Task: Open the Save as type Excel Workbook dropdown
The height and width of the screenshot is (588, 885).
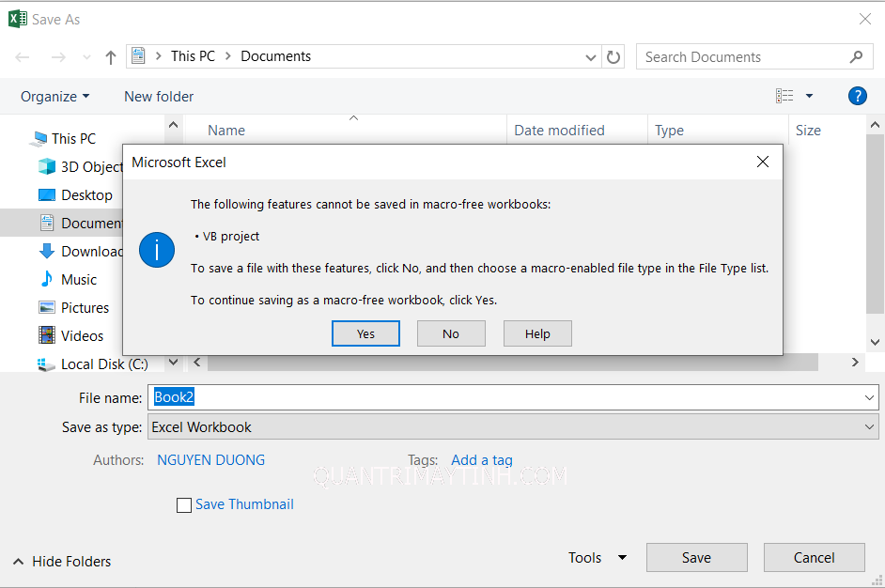Action: point(513,426)
